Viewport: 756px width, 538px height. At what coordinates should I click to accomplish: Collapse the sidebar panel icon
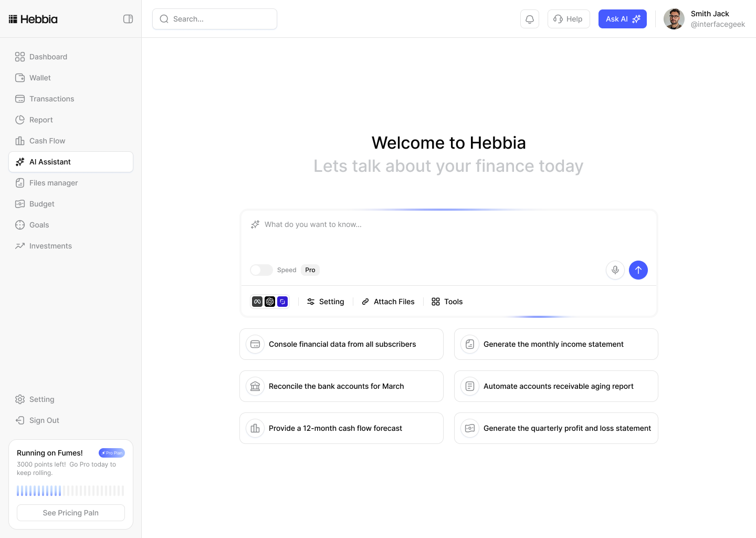pyautogui.click(x=128, y=19)
